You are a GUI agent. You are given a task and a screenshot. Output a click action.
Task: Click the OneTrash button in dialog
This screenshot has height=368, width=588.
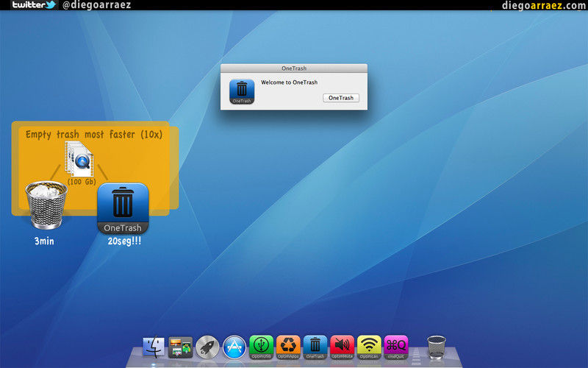(x=341, y=98)
